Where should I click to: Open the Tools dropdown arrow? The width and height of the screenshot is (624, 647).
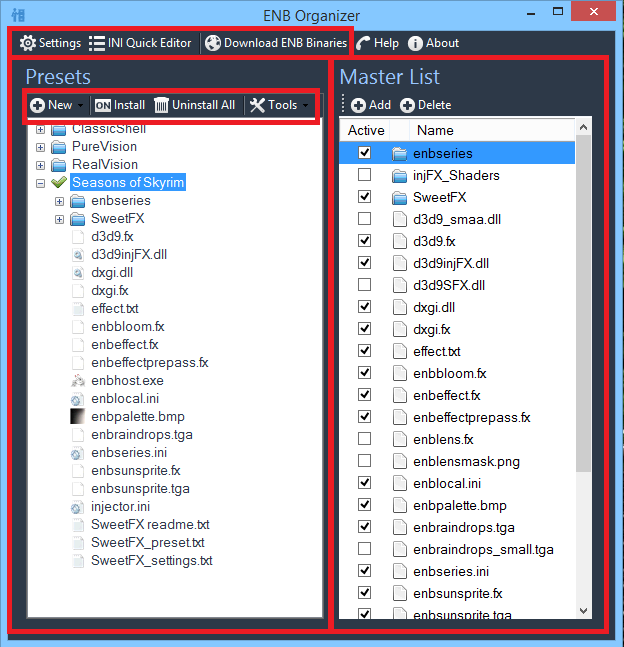pyautogui.click(x=305, y=106)
